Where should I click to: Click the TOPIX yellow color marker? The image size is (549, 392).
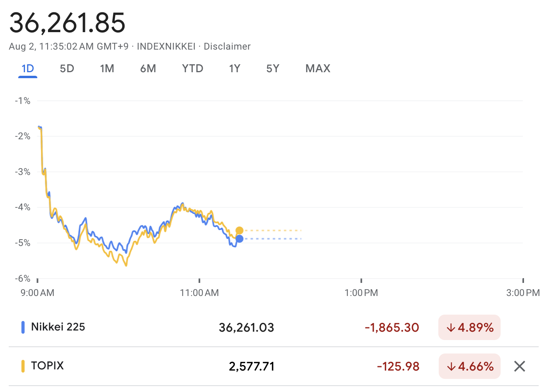(x=23, y=366)
